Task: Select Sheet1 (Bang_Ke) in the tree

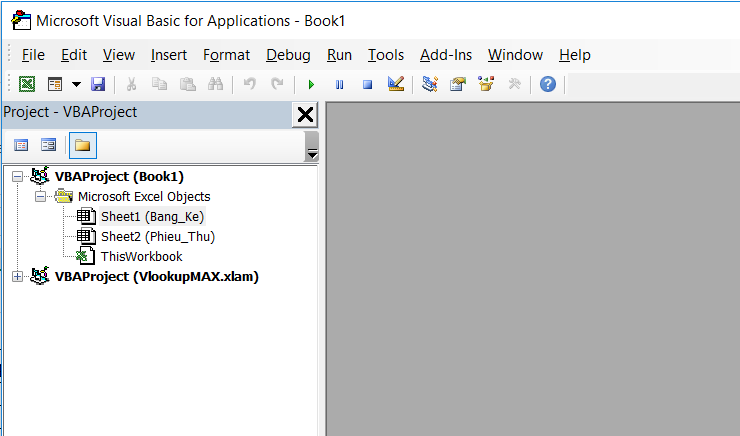Action: pyautogui.click(x=152, y=217)
